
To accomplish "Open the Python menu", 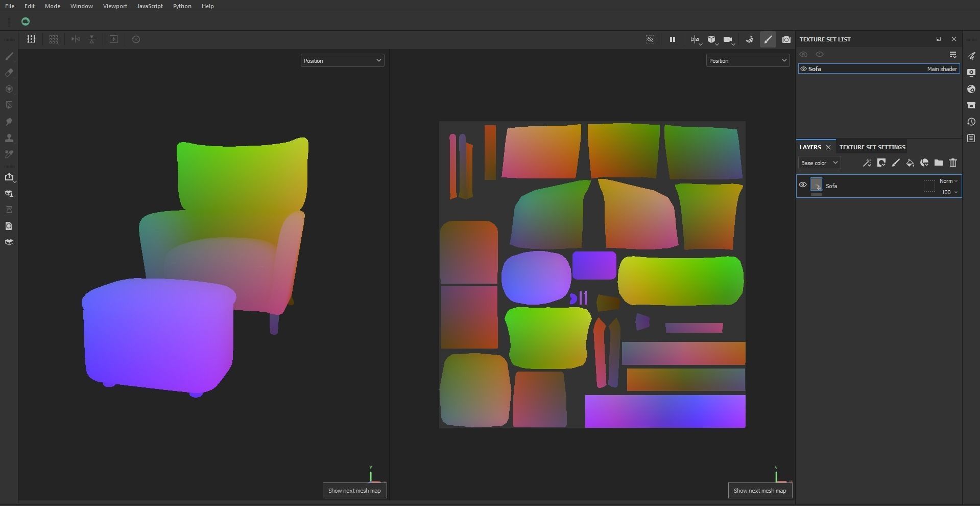I will 182,6.
